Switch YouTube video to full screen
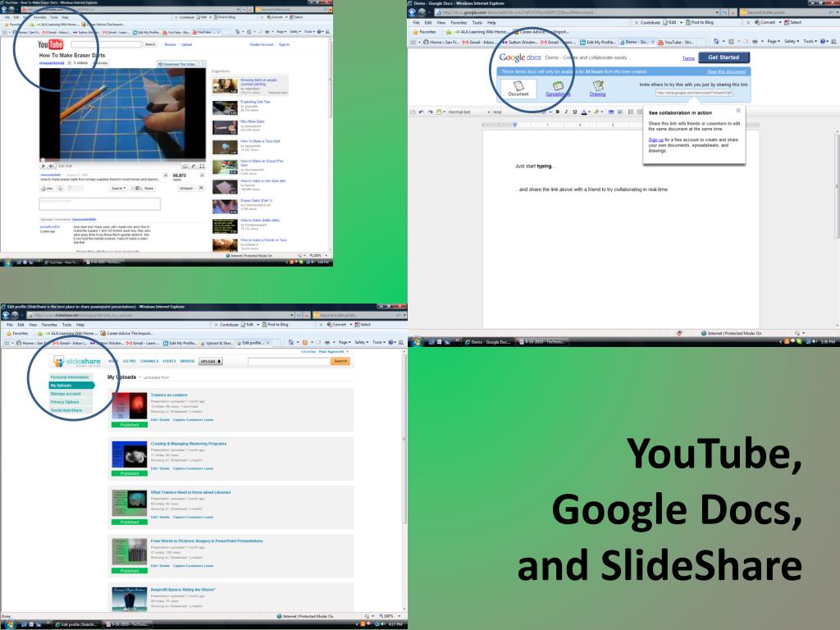 [x=202, y=166]
